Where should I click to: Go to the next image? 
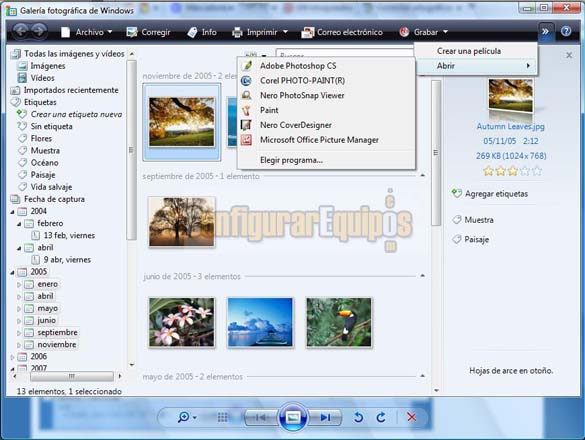[x=325, y=417]
